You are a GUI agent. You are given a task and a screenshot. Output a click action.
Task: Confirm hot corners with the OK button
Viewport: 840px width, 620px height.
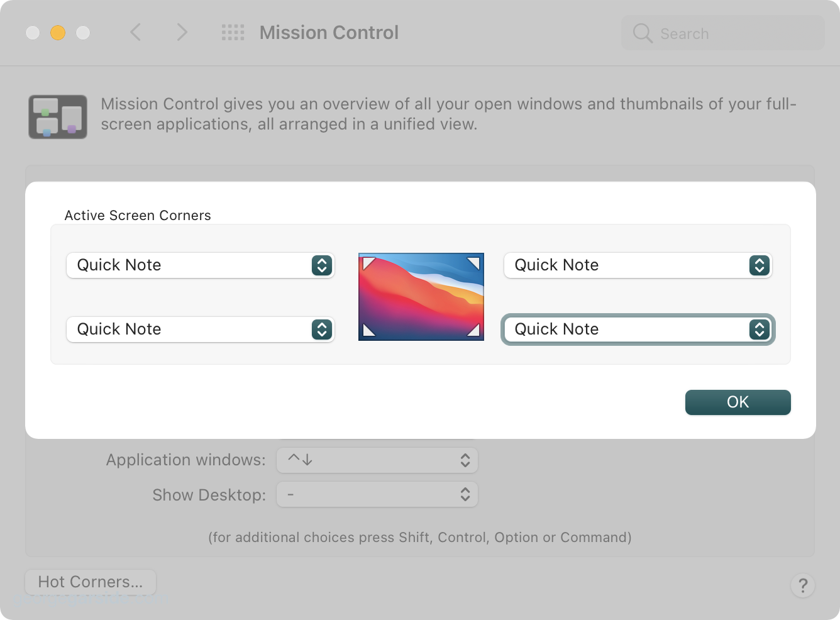pyautogui.click(x=738, y=402)
